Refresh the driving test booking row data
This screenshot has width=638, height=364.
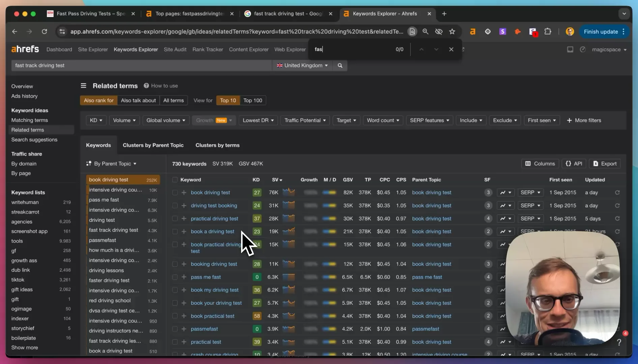point(617,206)
